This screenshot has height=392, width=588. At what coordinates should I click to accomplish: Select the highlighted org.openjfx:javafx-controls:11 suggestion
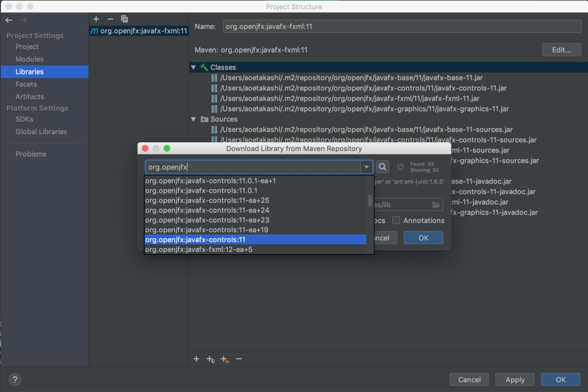coord(256,239)
